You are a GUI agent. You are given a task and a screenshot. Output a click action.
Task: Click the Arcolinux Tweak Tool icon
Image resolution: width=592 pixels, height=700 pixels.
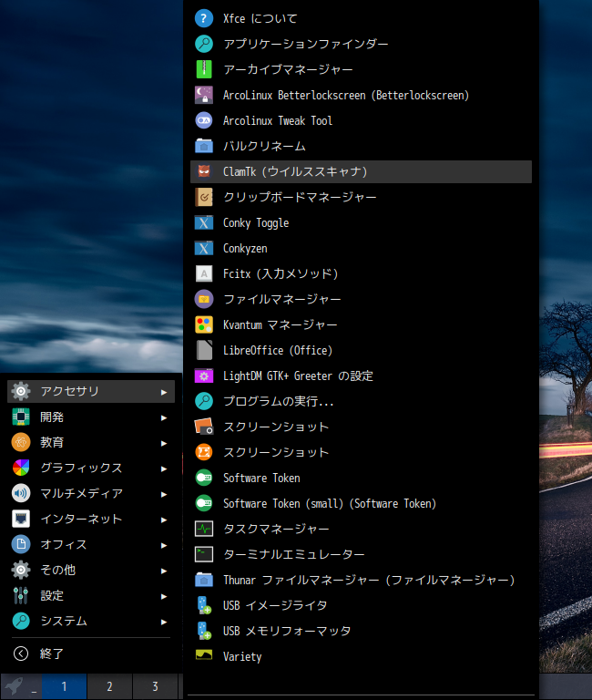pos(204,120)
